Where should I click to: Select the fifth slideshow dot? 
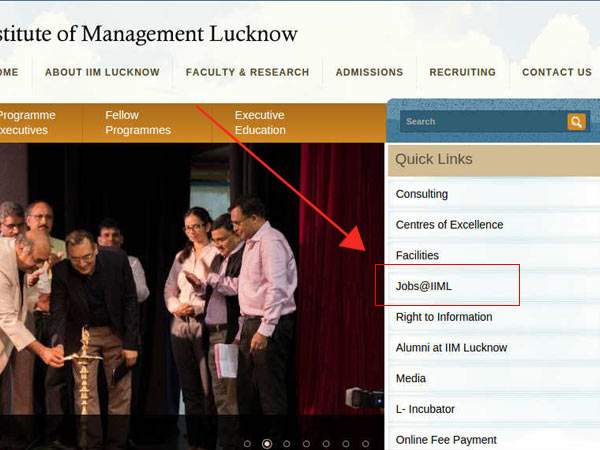coord(326,444)
